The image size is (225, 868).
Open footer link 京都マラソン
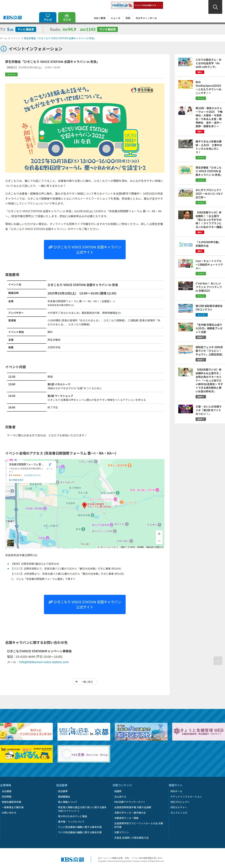coord(122,832)
